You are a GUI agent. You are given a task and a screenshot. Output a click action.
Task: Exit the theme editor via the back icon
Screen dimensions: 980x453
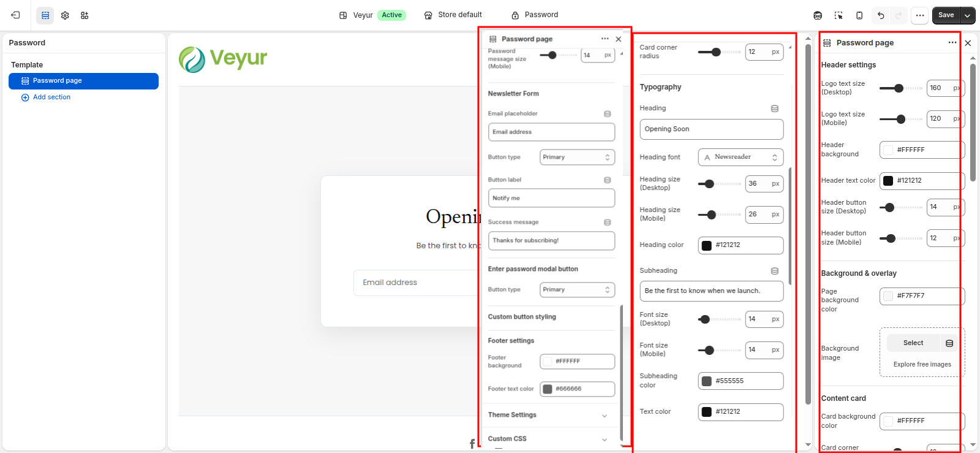(x=15, y=15)
